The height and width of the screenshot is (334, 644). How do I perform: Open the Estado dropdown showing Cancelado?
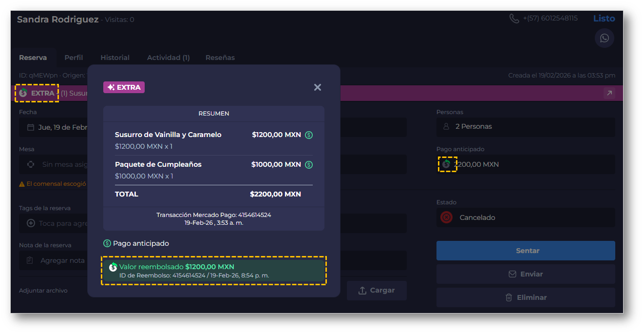pyautogui.click(x=526, y=217)
